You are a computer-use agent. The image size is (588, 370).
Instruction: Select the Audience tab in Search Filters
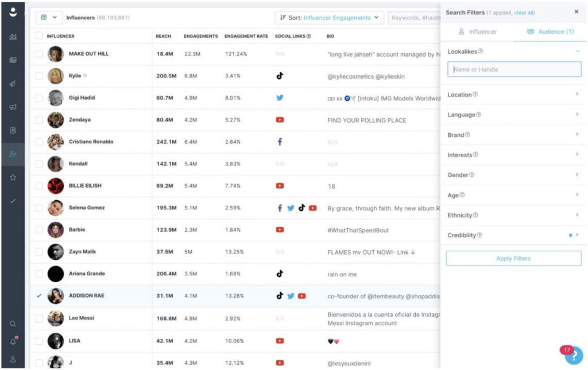[x=550, y=32]
